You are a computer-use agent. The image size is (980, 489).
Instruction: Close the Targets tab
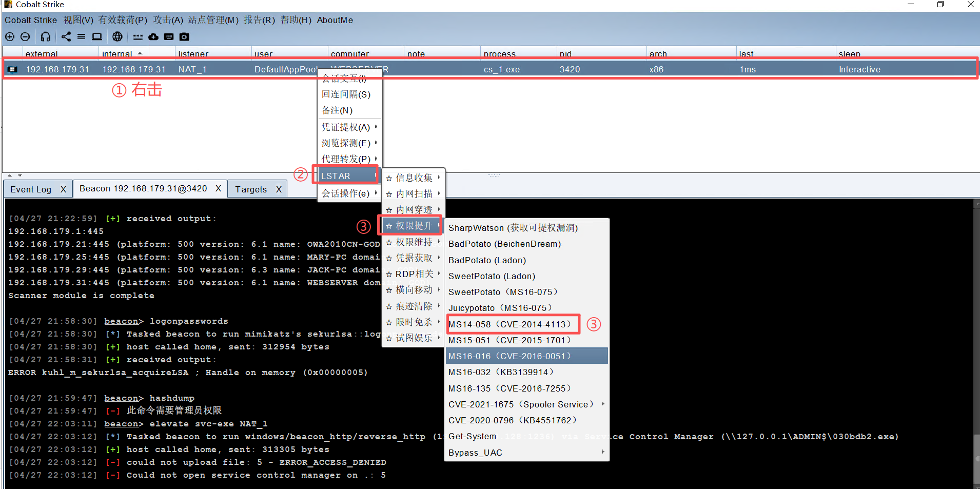pos(279,189)
